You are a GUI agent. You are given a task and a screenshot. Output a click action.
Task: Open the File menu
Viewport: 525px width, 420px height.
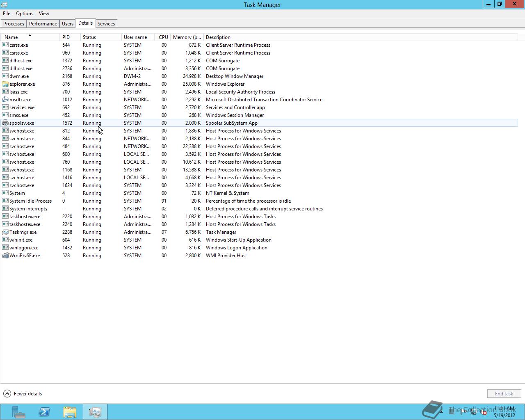tap(7, 14)
